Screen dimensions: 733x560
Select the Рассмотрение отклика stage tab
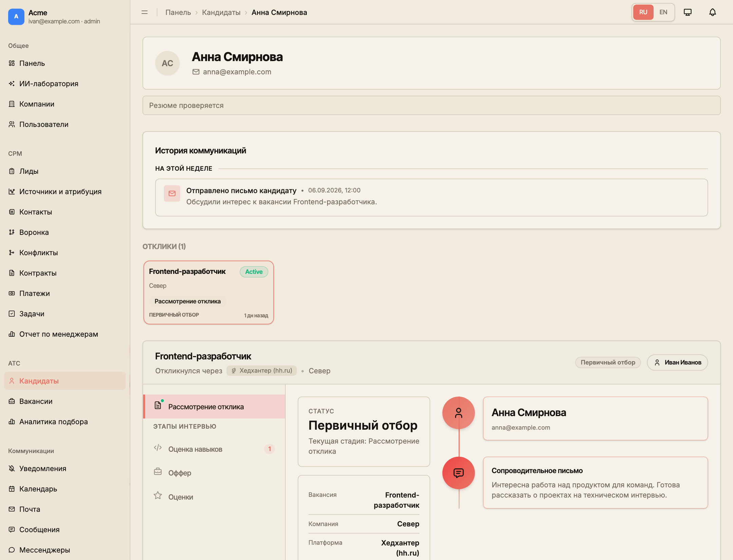click(x=214, y=407)
